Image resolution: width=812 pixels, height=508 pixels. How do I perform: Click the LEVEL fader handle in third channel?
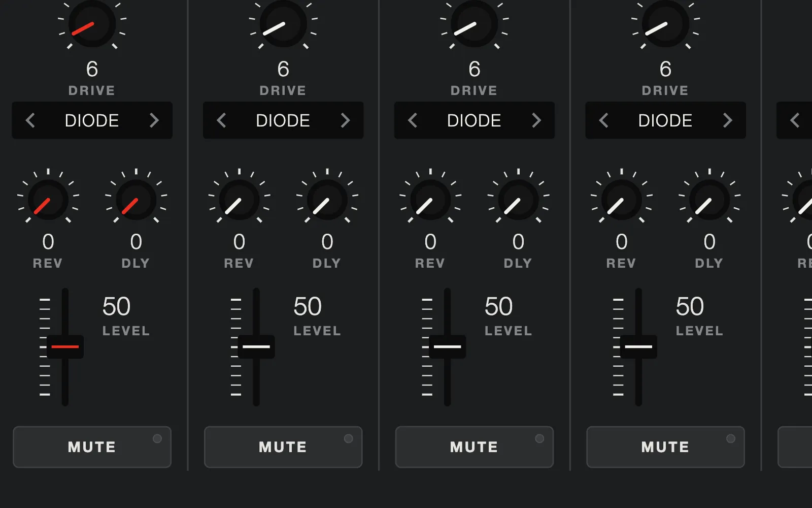(x=448, y=347)
